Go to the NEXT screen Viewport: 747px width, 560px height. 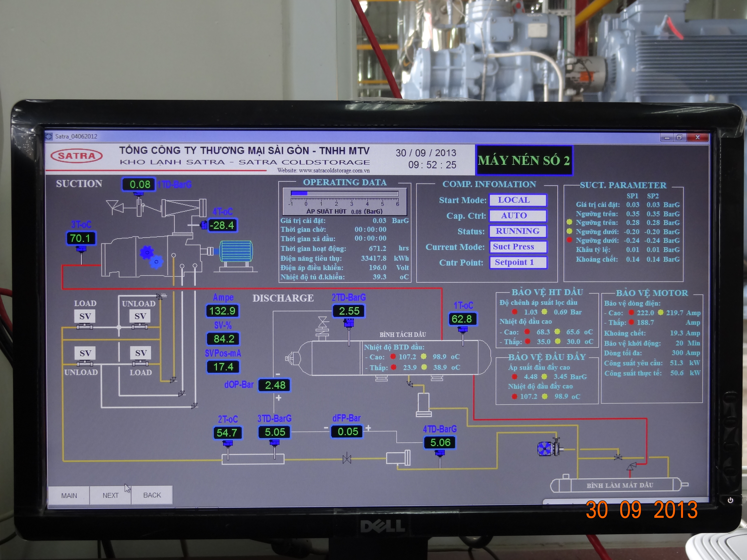point(110,495)
